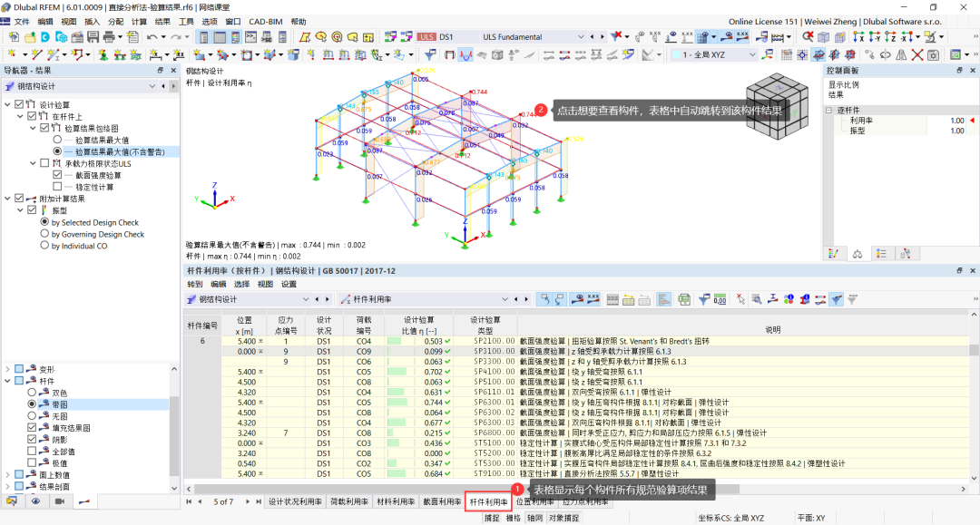Toggle the 在杆件上 checkbox
Image resolution: width=980 pixels, height=525 pixels.
click(32, 116)
